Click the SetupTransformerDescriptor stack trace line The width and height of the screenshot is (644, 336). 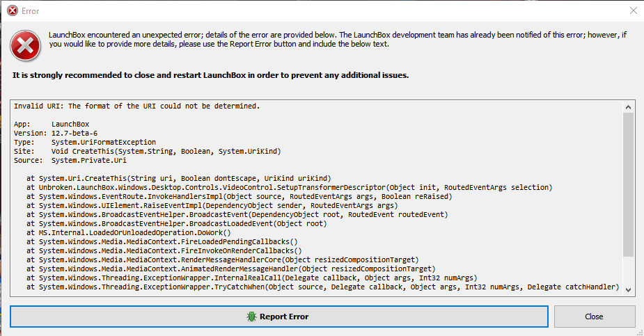click(x=290, y=187)
